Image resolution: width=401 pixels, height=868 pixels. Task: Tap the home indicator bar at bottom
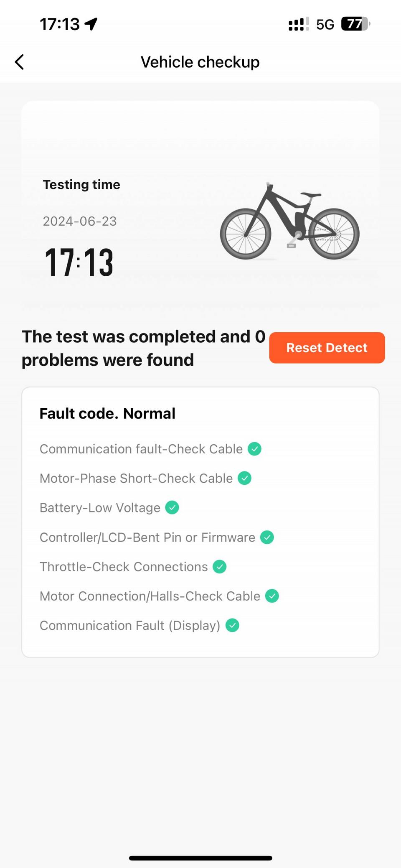[x=200, y=858]
